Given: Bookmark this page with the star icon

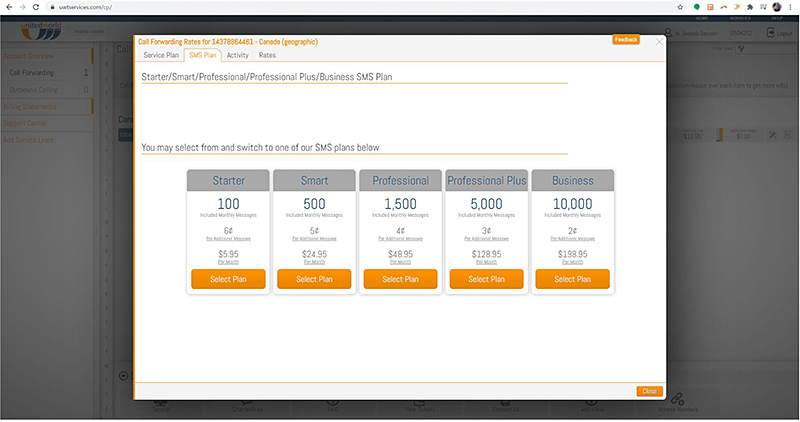Looking at the screenshot, I should [680, 7].
